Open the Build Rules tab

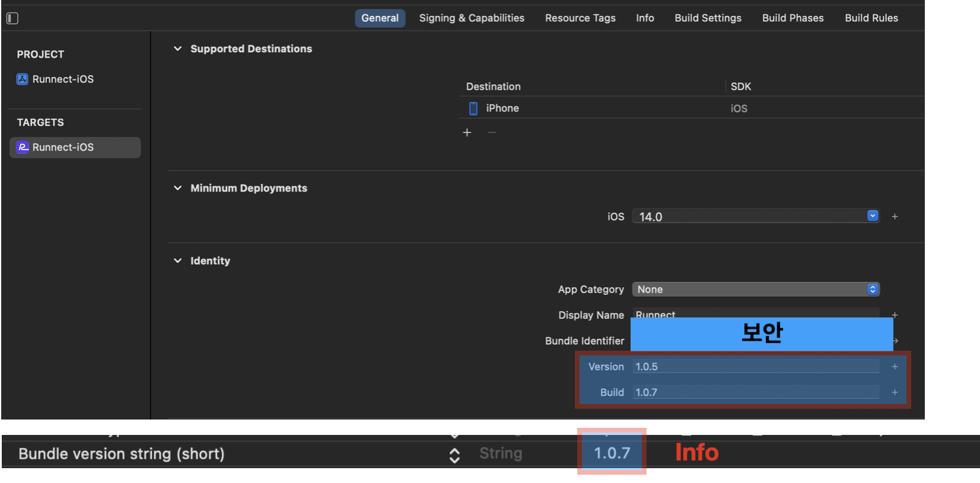[x=871, y=18]
